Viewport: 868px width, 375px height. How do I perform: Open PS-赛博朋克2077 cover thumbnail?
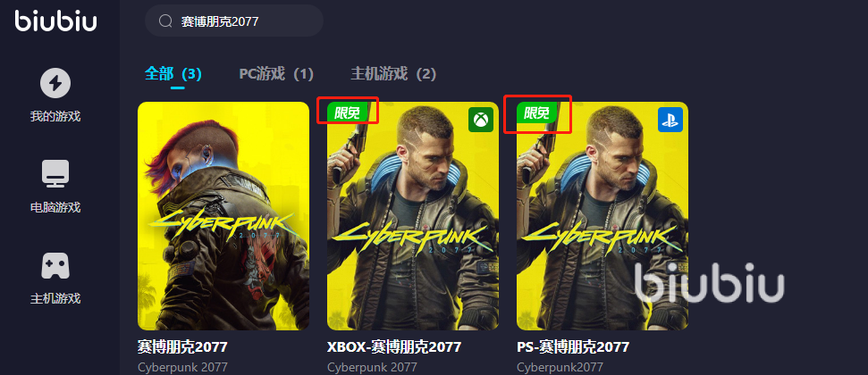click(x=603, y=216)
